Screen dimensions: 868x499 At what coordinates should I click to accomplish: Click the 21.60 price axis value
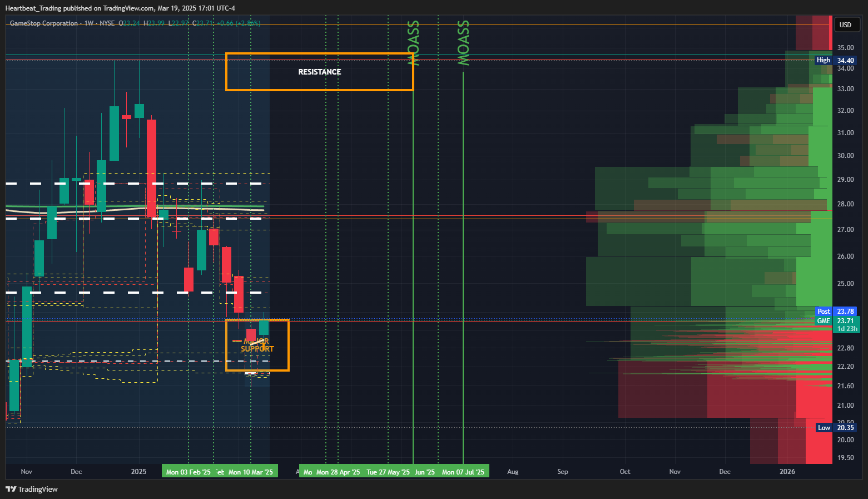[845, 386]
